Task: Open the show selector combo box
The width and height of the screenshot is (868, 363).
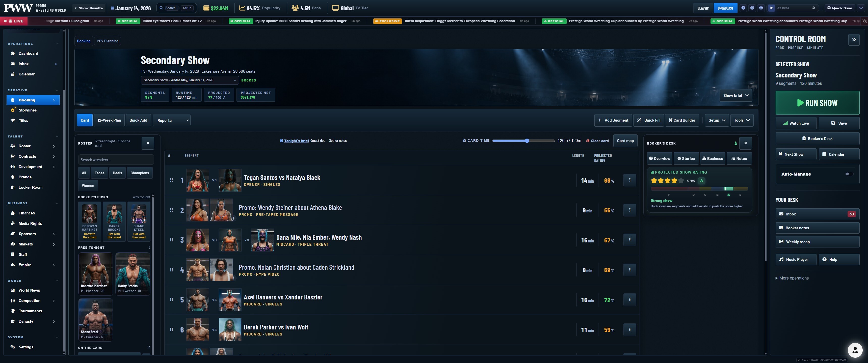Action: click(190, 80)
